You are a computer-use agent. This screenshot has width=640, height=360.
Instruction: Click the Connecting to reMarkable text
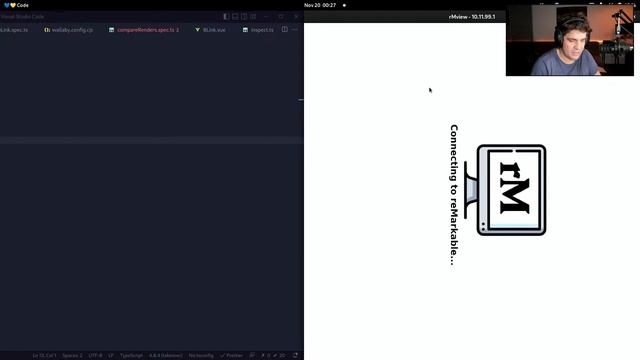pyautogui.click(x=454, y=195)
